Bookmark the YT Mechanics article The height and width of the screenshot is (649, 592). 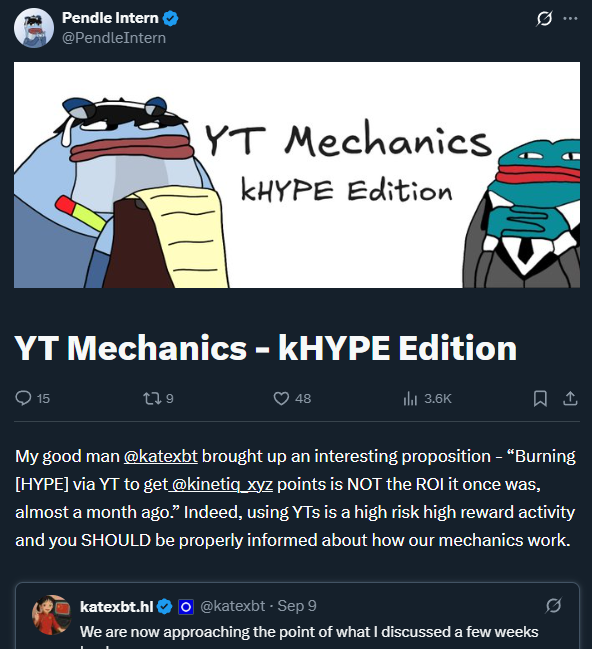tap(540, 399)
